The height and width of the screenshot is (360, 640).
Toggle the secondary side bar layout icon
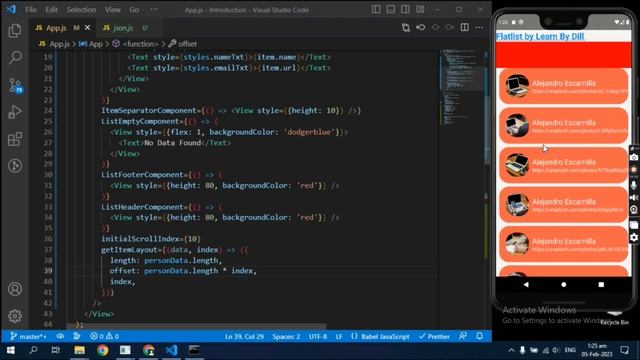(405, 9)
